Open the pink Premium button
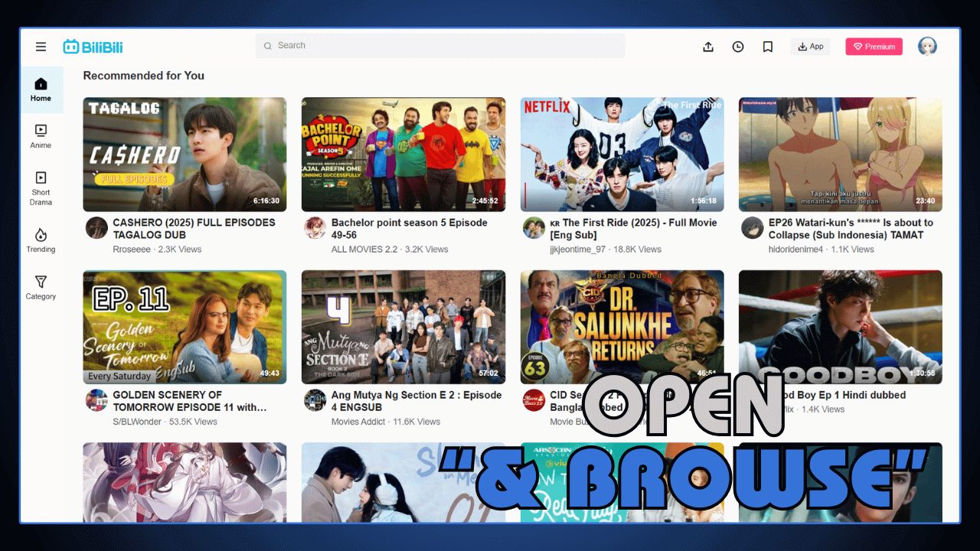Screen dimensions: 980x551 [x=874, y=46]
